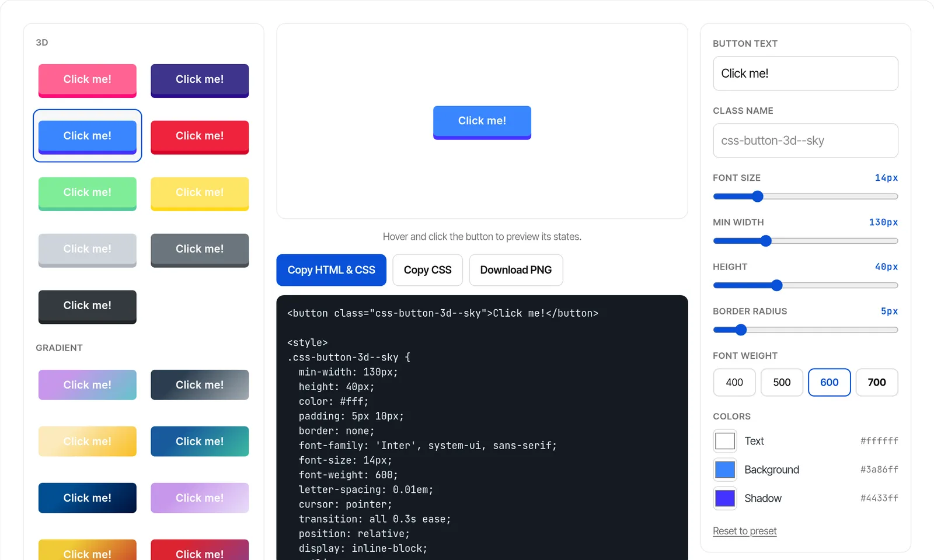Choose the blue-to-teal gradient button preset
The height and width of the screenshot is (560, 934).
point(200,442)
